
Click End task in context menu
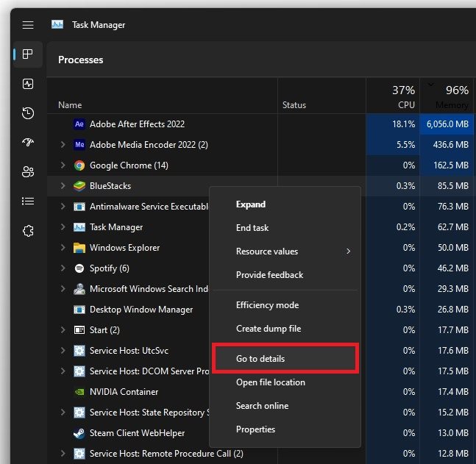[x=252, y=228]
